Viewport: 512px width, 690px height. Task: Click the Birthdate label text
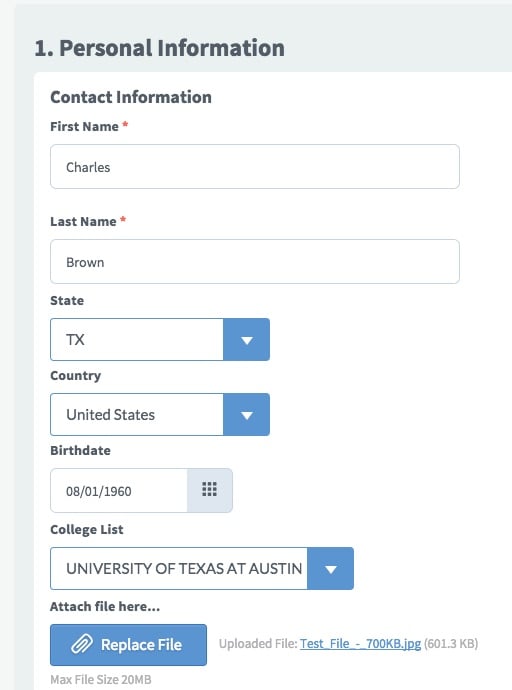click(80, 451)
